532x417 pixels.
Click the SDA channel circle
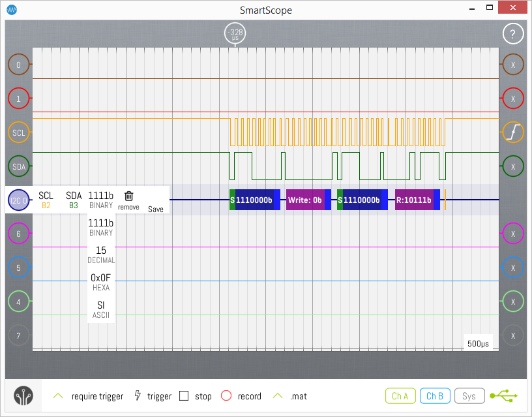[19, 166]
